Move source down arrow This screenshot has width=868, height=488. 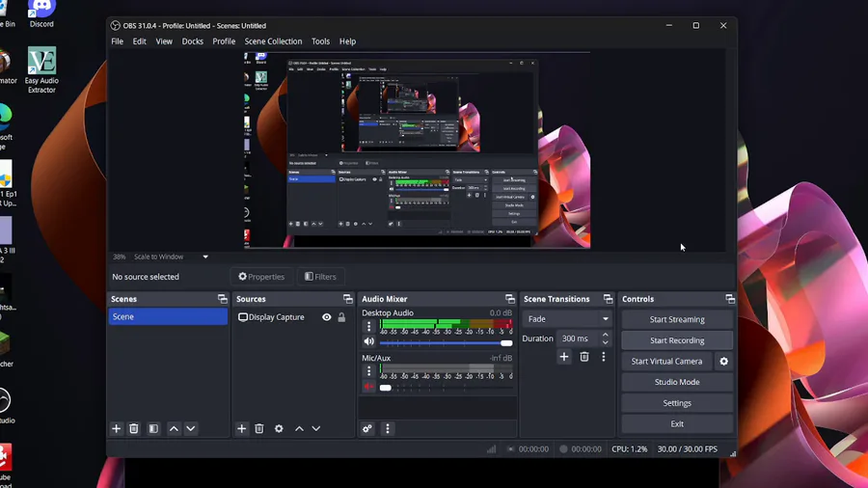pyautogui.click(x=316, y=429)
